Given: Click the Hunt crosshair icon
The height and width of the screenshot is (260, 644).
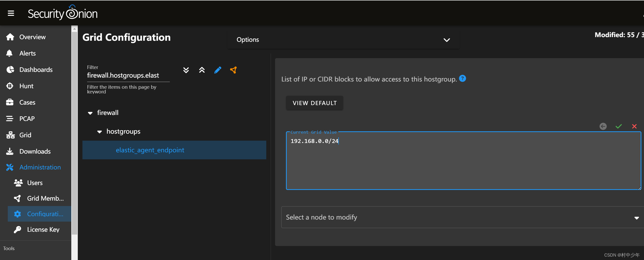Looking at the screenshot, I should click(10, 86).
